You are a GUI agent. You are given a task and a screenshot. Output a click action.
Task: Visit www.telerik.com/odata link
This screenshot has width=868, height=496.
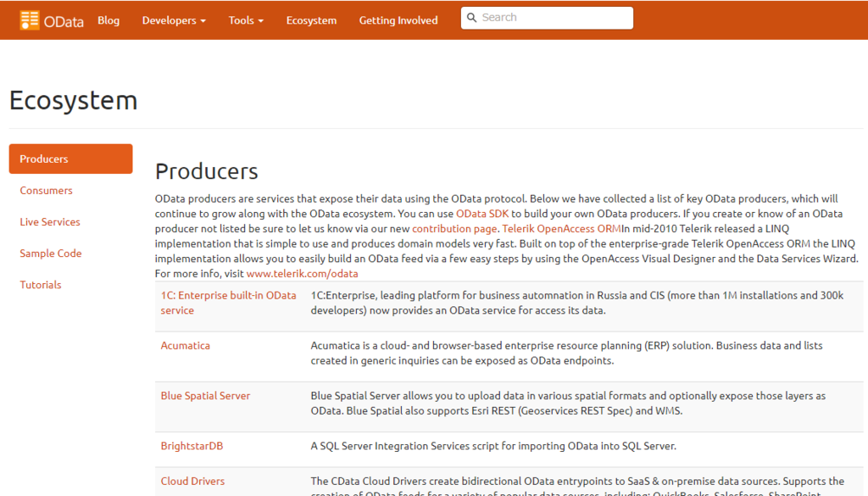tap(303, 274)
